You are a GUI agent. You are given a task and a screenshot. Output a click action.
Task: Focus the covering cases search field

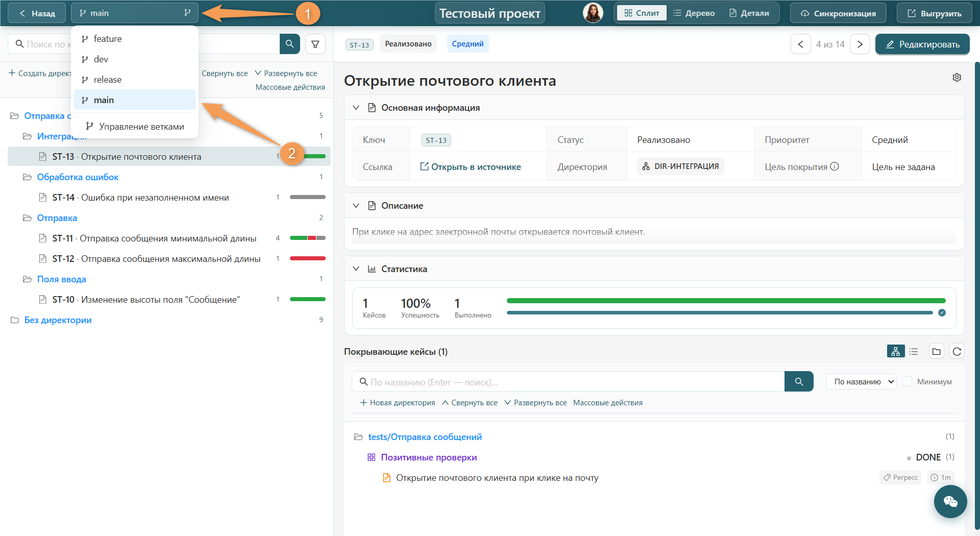(x=568, y=381)
